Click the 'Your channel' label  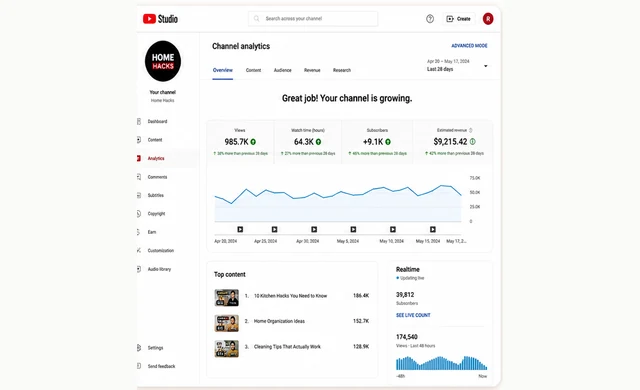(x=162, y=92)
